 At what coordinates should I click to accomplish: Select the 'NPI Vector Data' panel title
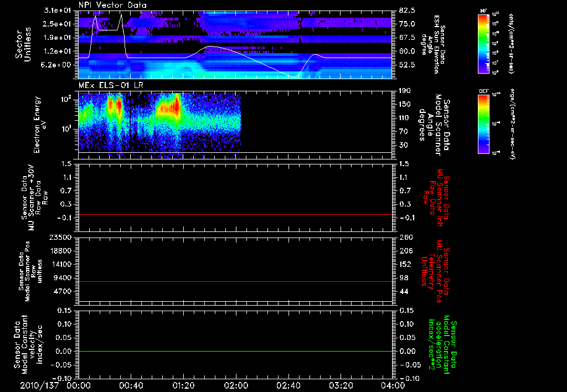pos(112,5)
